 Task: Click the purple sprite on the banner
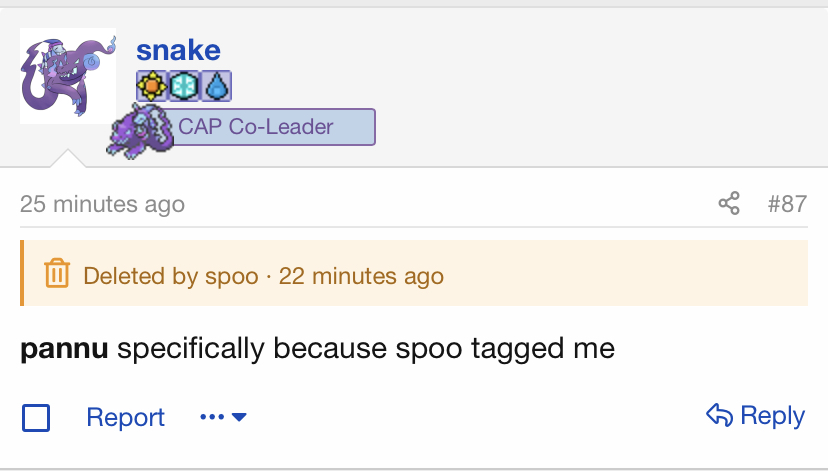(140, 131)
